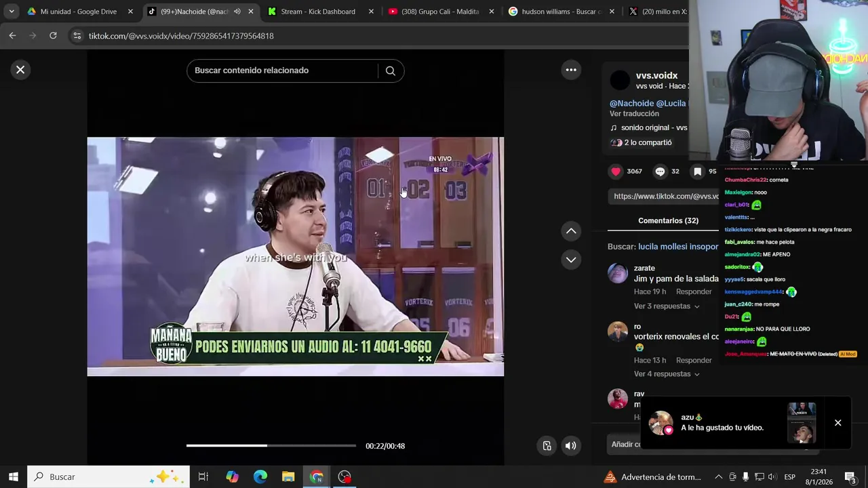Click '2 lo compartió' shared info
The width and height of the screenshot is (868, 488).
(641, 142)
